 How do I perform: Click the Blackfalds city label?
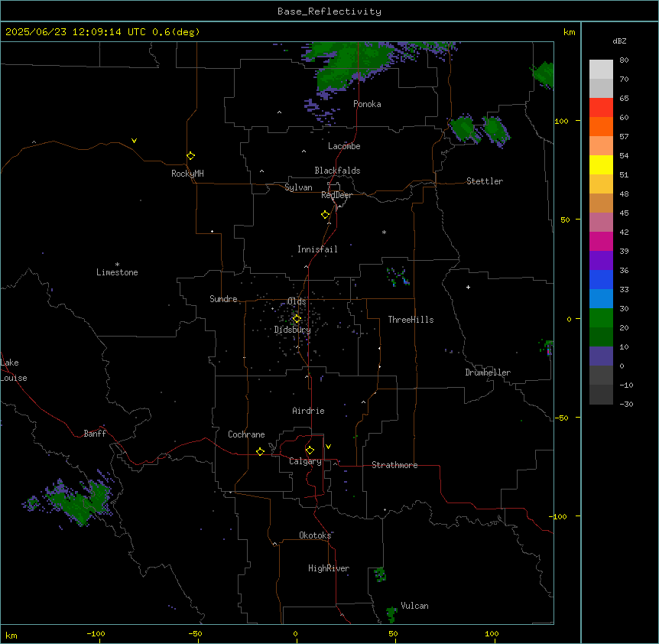tap(337, 171)
